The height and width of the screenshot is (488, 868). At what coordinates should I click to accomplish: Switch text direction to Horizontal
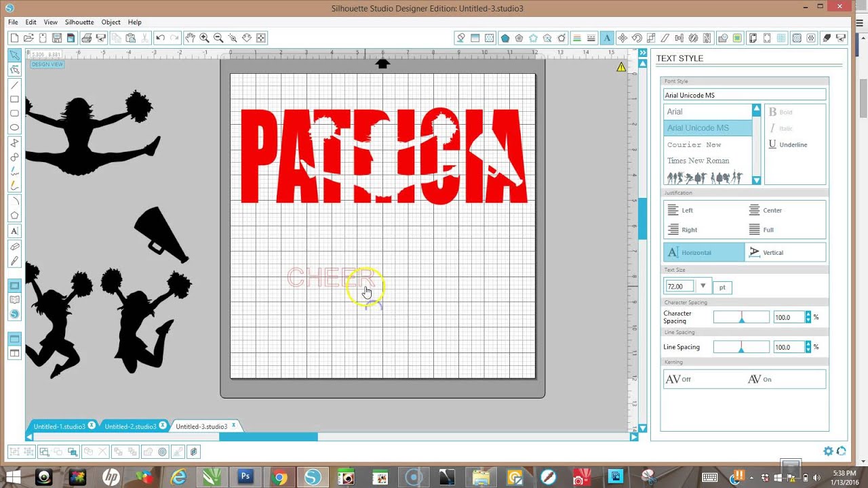coord(704,252)
